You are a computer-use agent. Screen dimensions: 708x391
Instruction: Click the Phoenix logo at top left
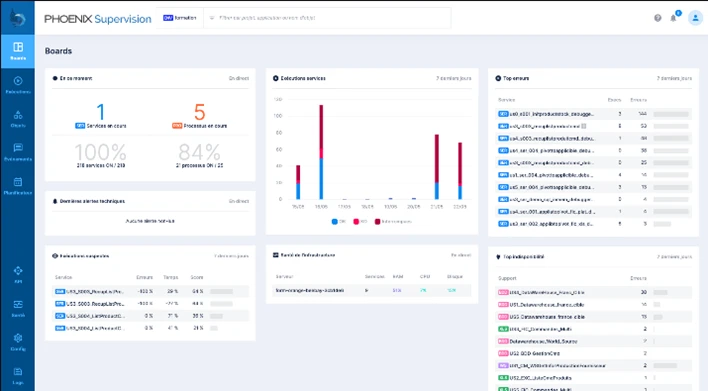tap(18, 18)
